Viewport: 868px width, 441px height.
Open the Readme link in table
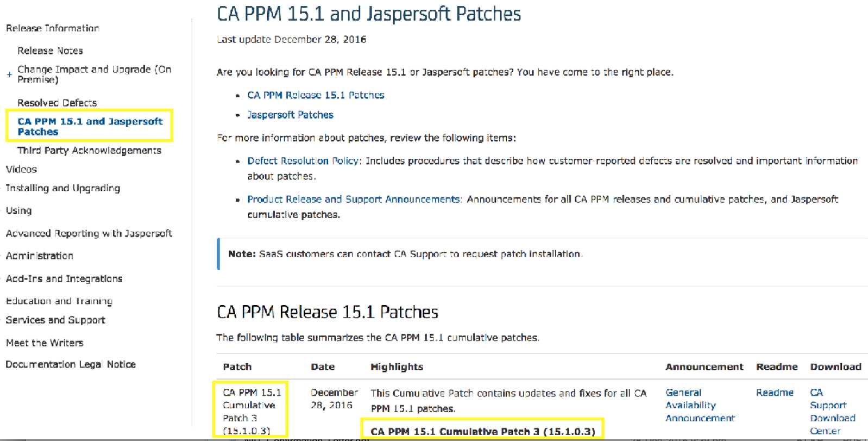(775, 393)
